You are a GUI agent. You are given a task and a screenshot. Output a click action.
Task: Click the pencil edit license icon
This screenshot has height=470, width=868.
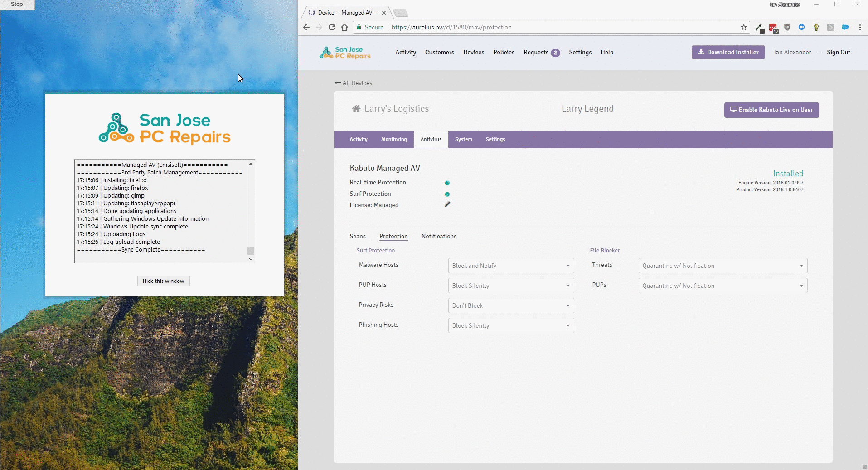447,204
